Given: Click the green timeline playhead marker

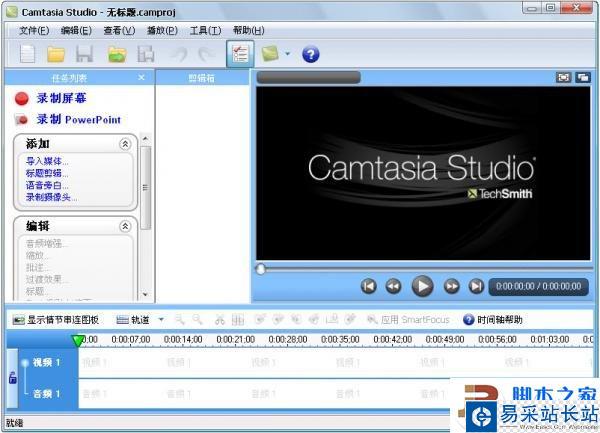Looking at the screenshot, I should [x=78, y=340].
